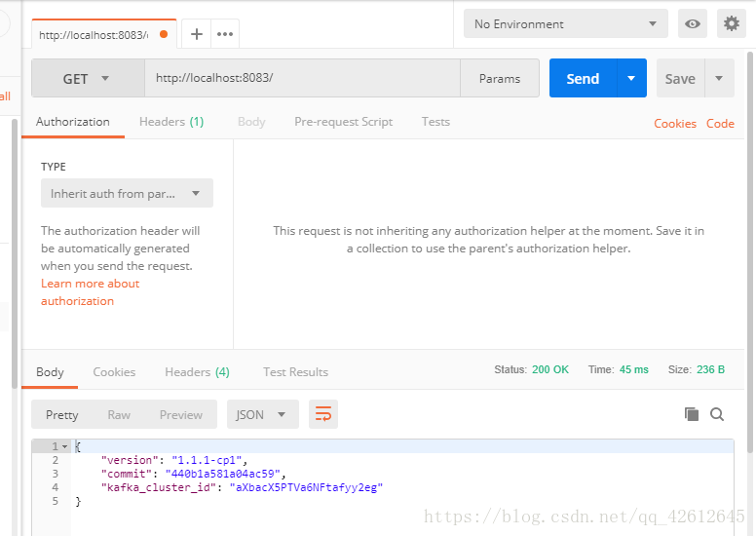Switch to the request Authorization tab
The width and height of the screenshot is (756, 536).
[73, 122]
